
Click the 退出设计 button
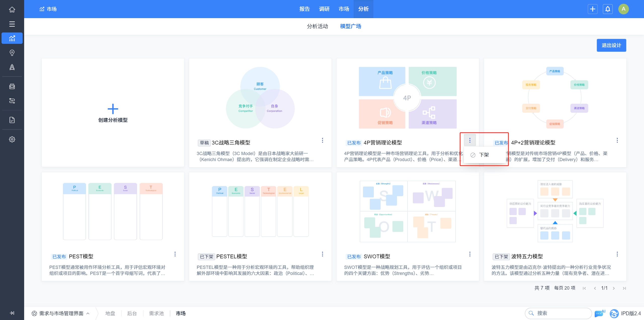611,45
